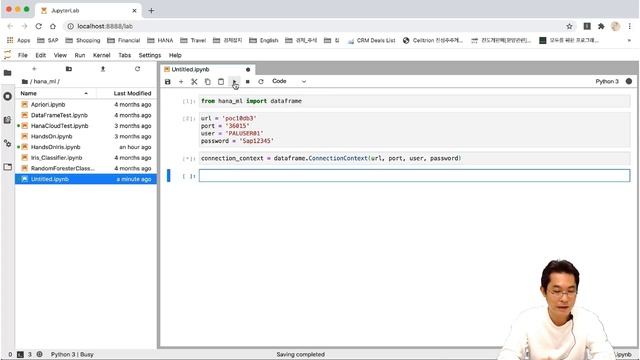Open the Commands palette sidebar icon
The image size is (640, 360).
7,120
